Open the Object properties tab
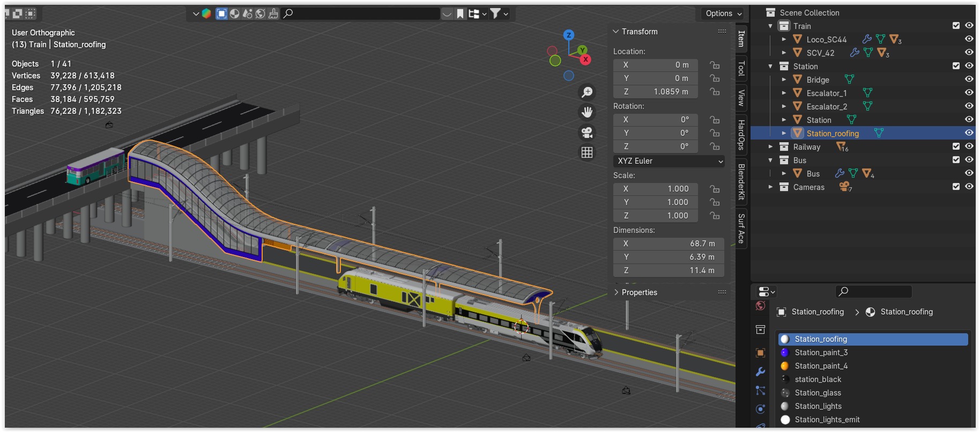Screen dimensions: 980x432 coord(760,353)
